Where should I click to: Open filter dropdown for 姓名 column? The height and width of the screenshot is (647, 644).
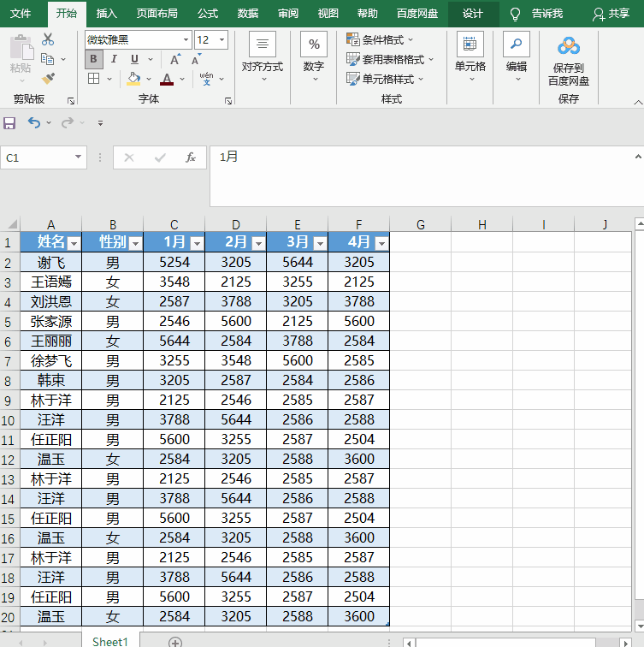tap(74, 244)
